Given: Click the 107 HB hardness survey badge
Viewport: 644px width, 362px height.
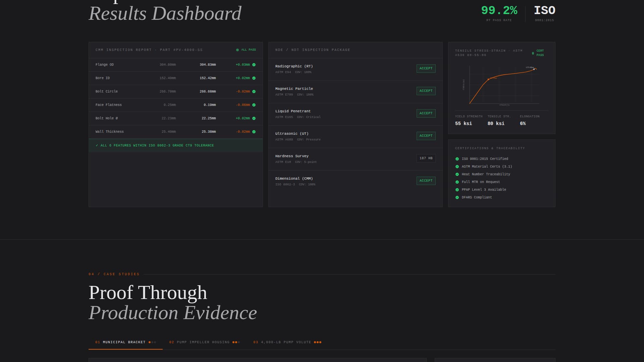Looking at the screenshot, I should (x=425, y=158).
